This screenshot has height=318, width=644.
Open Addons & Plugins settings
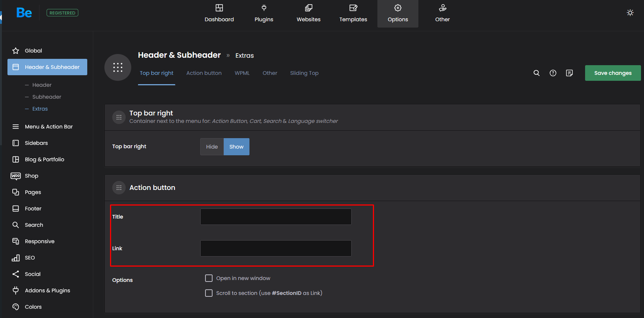coord(47,290)
